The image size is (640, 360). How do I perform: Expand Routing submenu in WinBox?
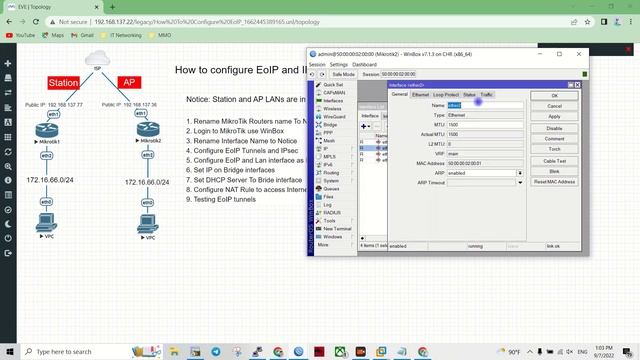click(x=353, y=173)
